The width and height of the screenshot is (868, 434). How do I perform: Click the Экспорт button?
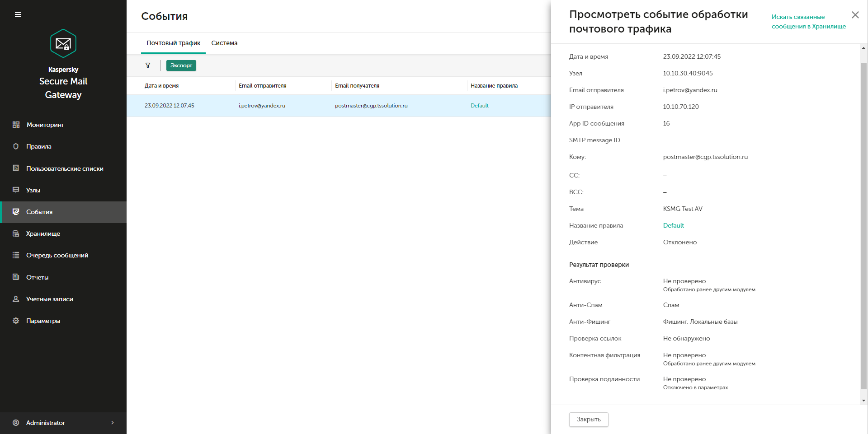tap(181, 65)
